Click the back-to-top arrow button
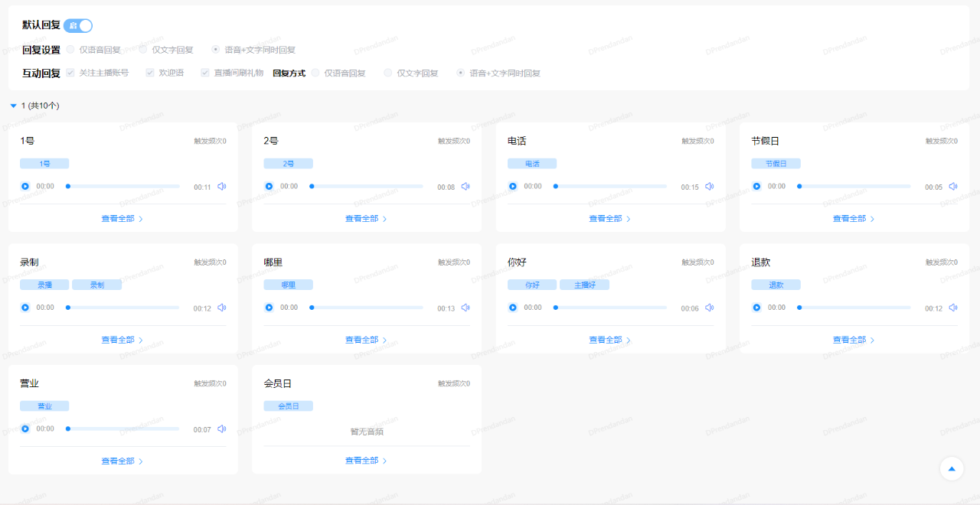This screenshot has height=505, width=980. (x=952, y=469)
